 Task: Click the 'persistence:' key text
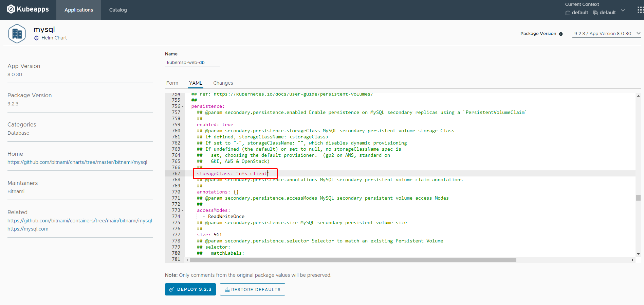click(x=208, y=106)
